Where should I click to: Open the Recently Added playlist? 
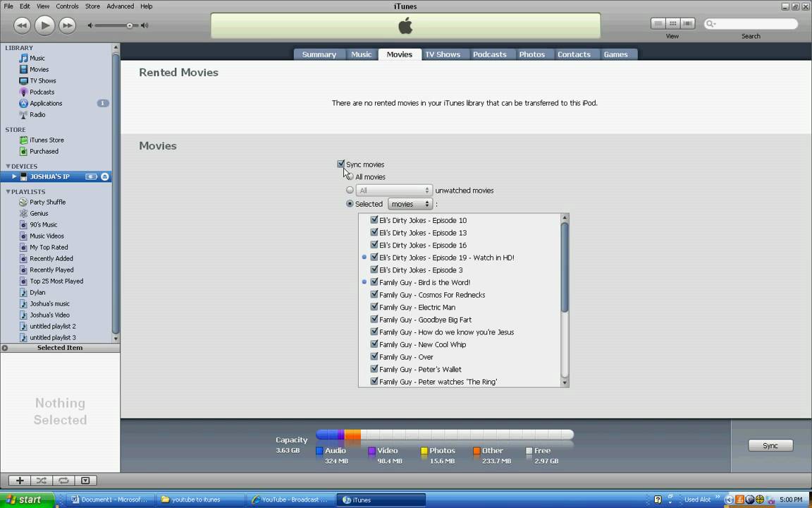[51, 259]
